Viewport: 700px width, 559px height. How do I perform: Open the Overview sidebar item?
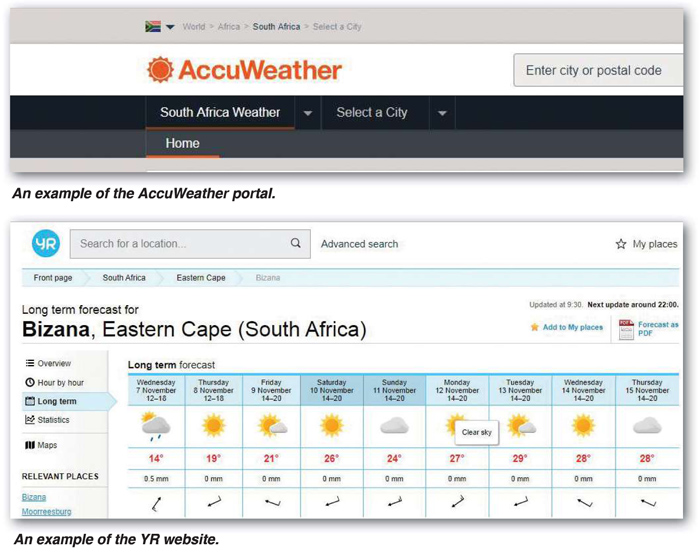pyautogui.click(x=54, y=363)
